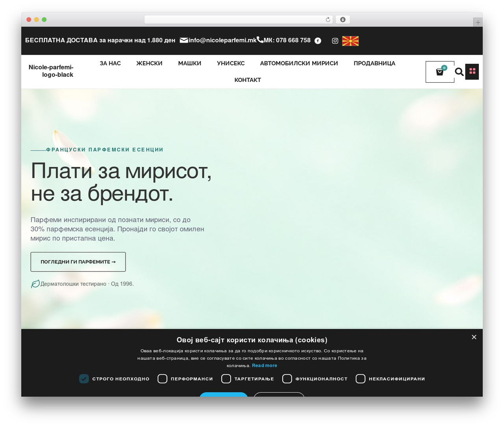Close the cookie banner with X
This screenshot has height=427, width=504.
(x=474, y=337)
